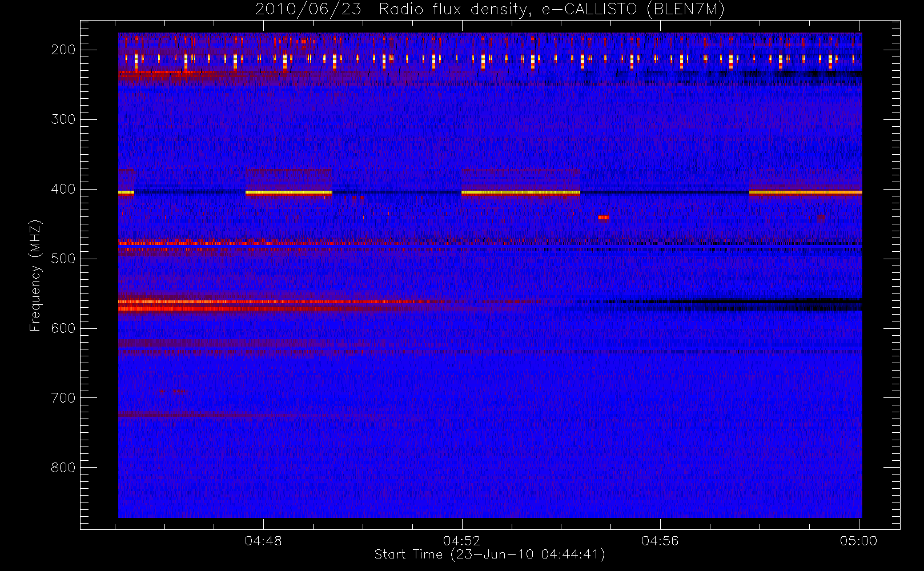Click the 'Start Time (23-Jun-10 04:44:41)' label
924x571 pixels.
click(489, 554)
